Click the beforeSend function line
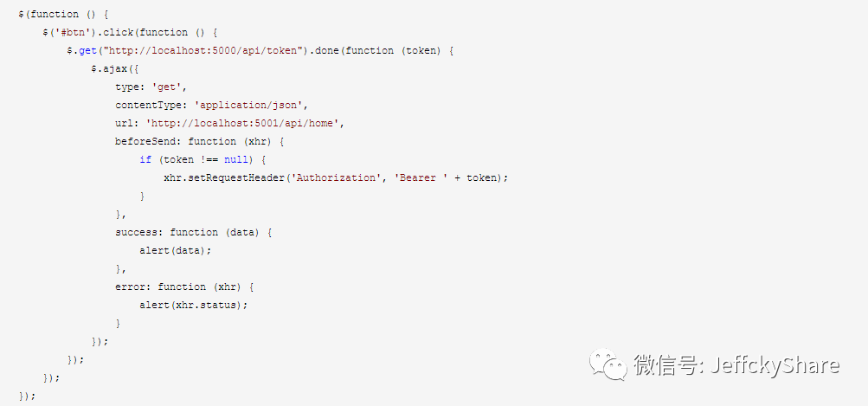This screenshot has width=868, height=406. coord(199,141)
